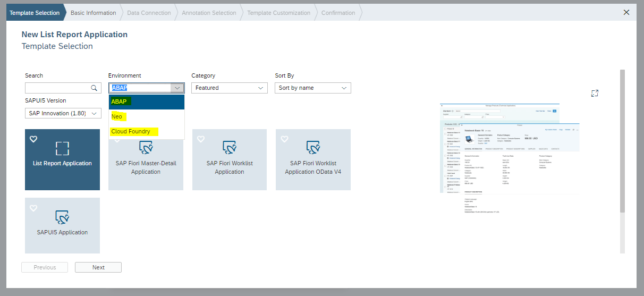The height and width of the screenshot is (296, 644).
Task: Select the List Report Application template icon
Action: (62, 148)
